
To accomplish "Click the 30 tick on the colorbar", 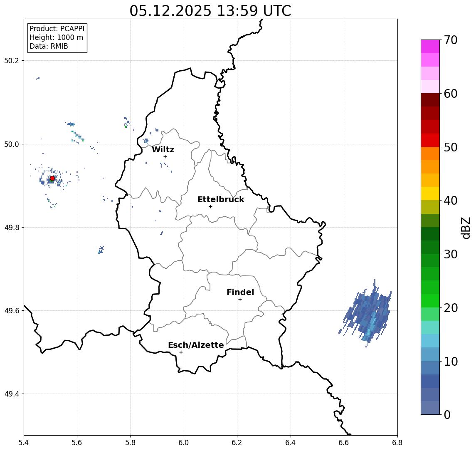I will [451, 254].
